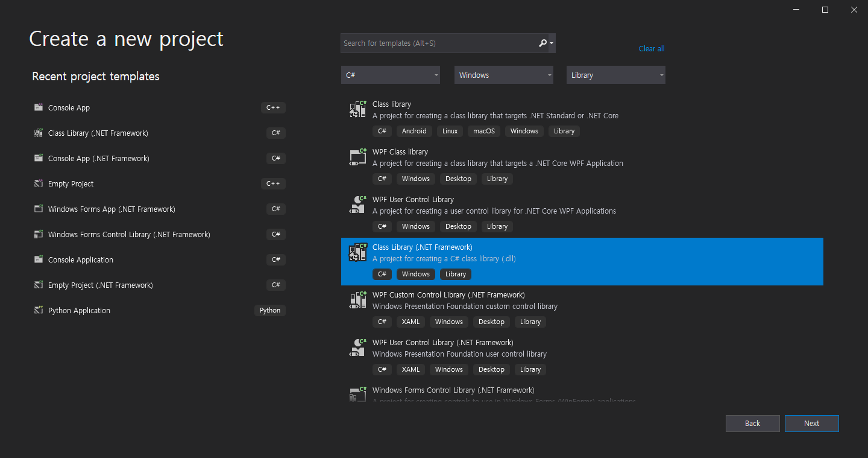This screenshot has height=458, width=868.
Task: Click the Android tag under Class library
Action: point(414,131)
